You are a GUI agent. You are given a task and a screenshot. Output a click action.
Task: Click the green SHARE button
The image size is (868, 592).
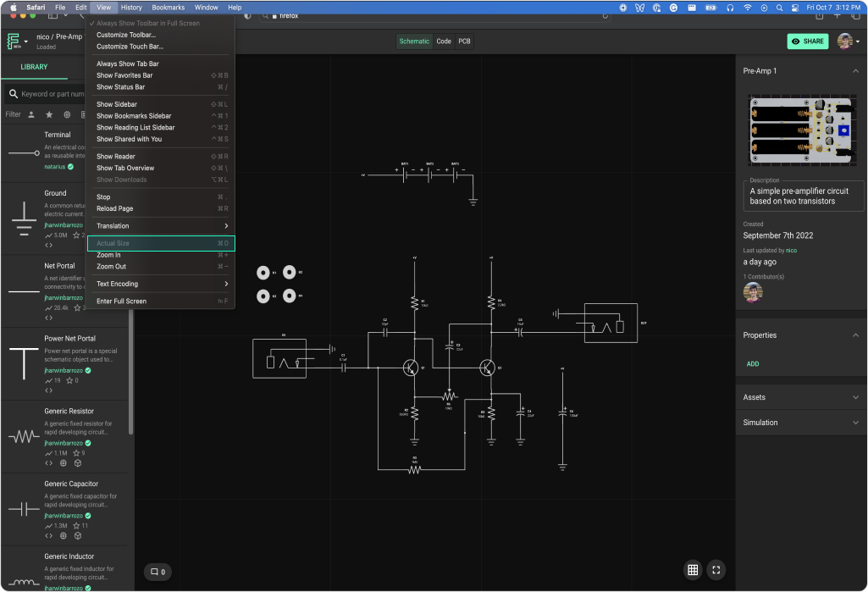807,41
